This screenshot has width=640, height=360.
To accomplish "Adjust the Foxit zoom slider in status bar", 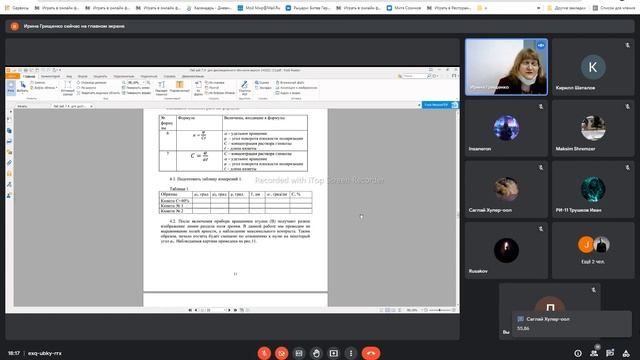I will click(440, 310).
